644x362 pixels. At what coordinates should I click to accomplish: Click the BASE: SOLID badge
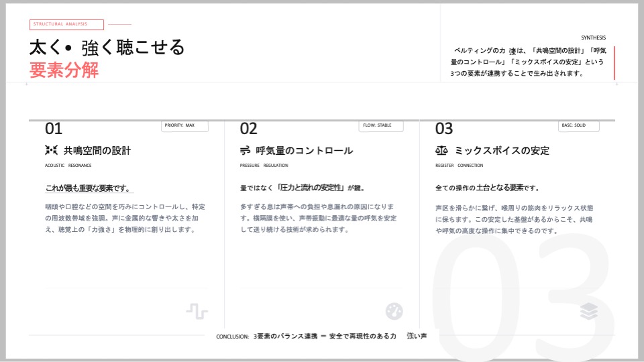[578, 125]
